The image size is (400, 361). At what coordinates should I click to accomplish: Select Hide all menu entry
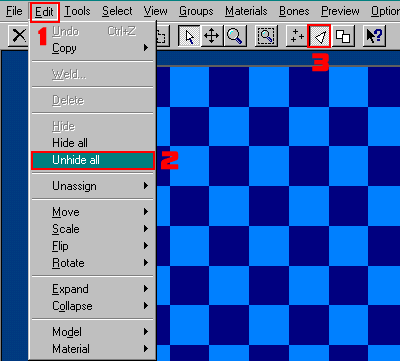(x=92, y=143)
